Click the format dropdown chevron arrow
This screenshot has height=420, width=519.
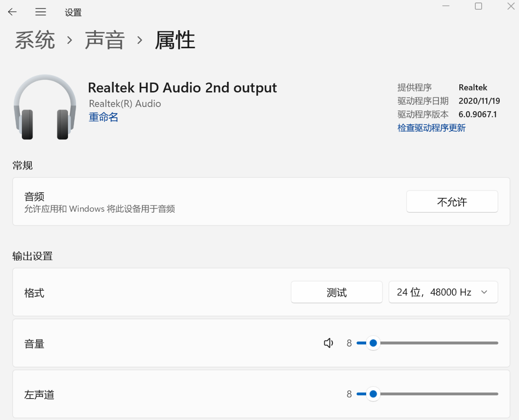485,292
